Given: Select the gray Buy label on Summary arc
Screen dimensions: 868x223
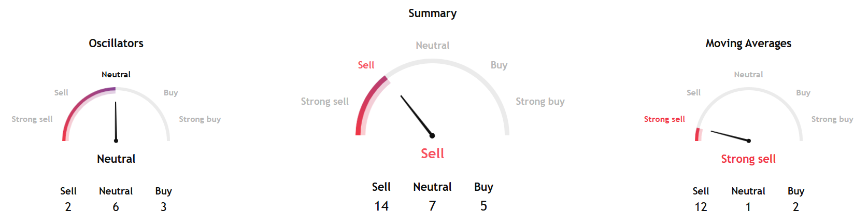Looking at the screenshot, I should pyautogui.click(x=499, y=65).
